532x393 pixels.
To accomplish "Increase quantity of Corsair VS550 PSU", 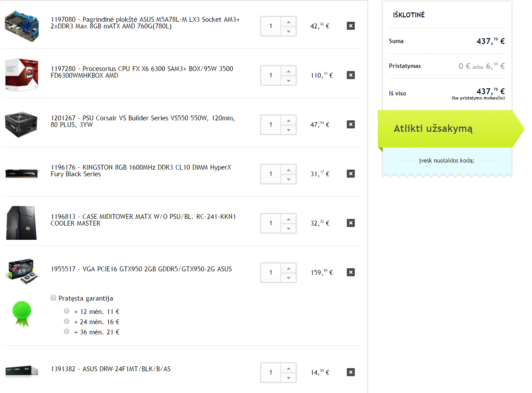I will pos(288,120).
